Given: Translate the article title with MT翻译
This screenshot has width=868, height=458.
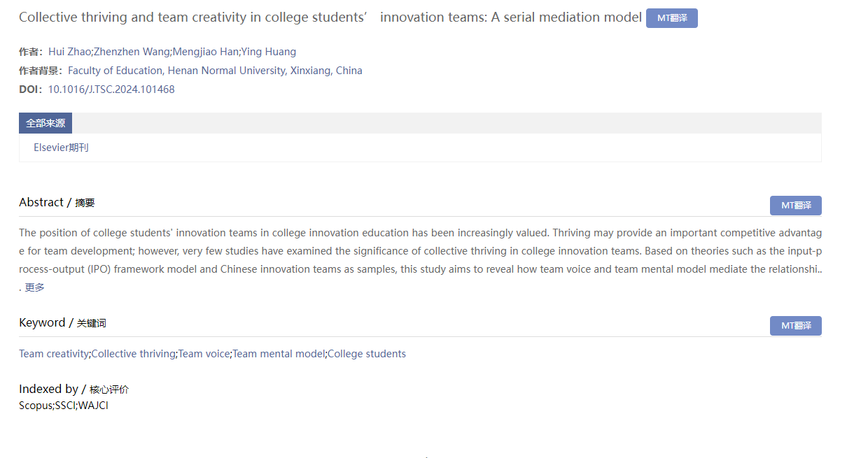Looking at the screenshot, I should tap(671, 18).
